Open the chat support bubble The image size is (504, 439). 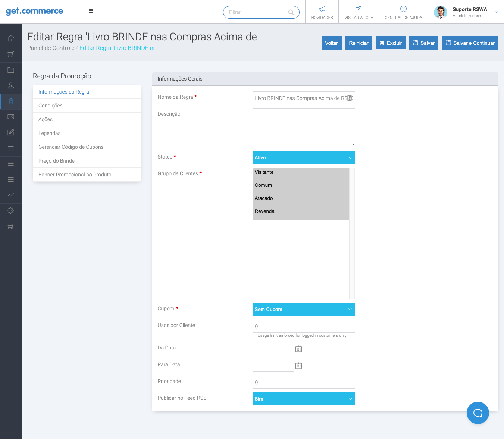point(478,413)
